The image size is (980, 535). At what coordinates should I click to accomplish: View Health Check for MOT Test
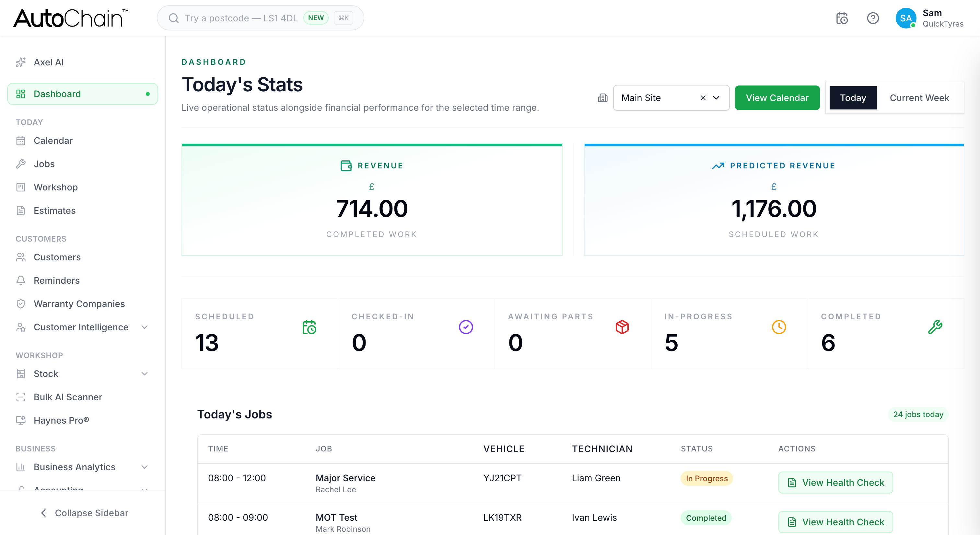click(x=835, y=522)
